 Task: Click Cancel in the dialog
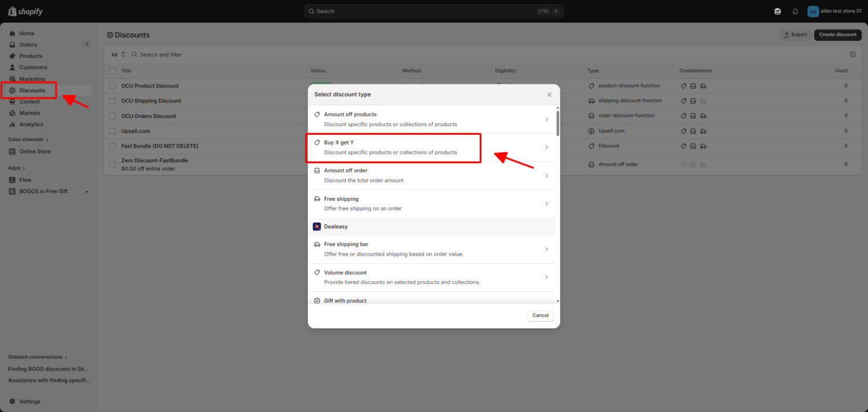[x=540, y=315]
